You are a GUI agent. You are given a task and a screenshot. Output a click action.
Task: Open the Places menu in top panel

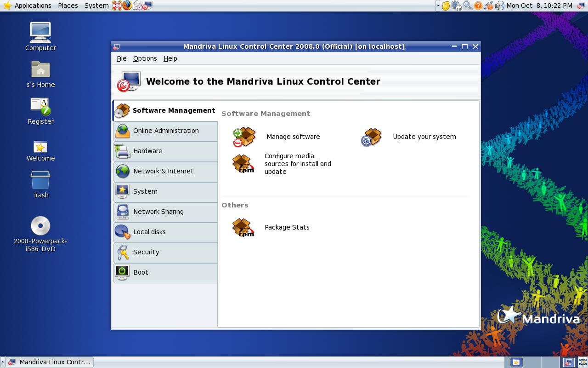68,6
